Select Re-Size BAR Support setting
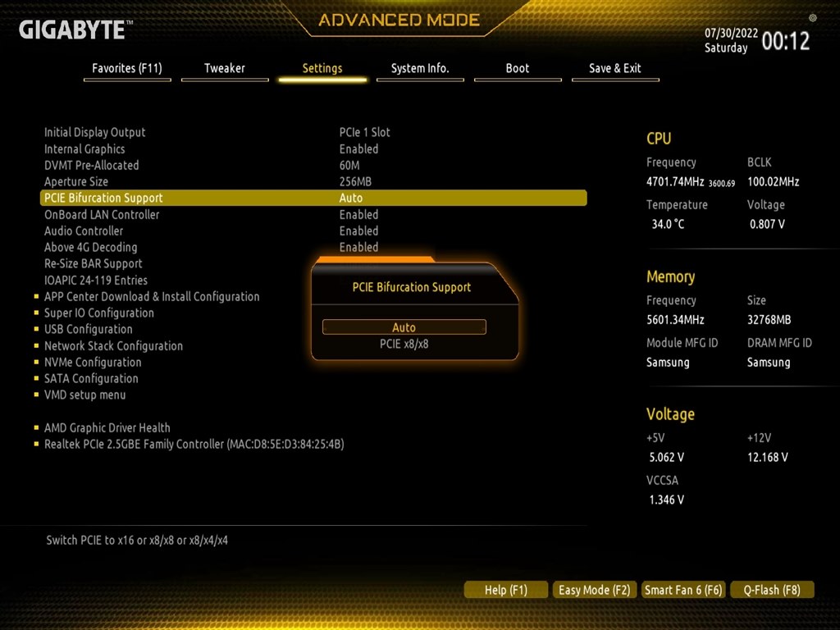840x630 pixels. (94, 263)
